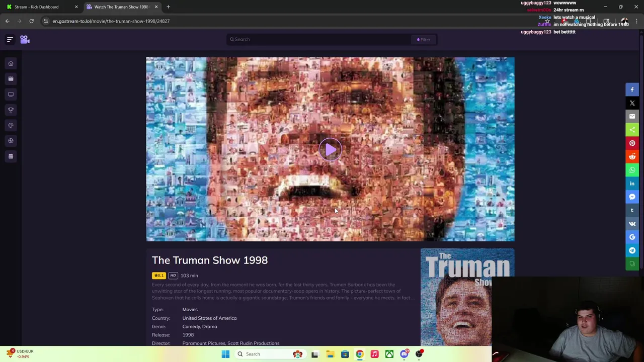Viewport: 644px width, 362px height.
Task: Click the Movies type link
Action: [190, 310]
